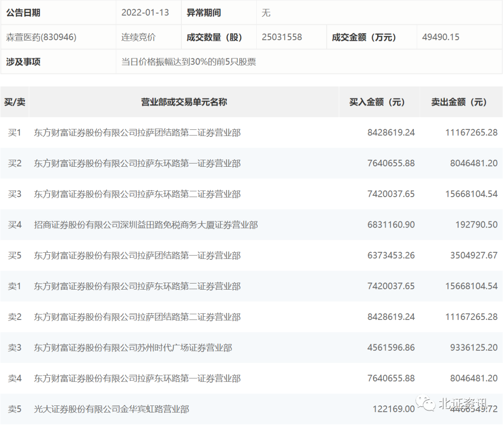Click the 涉及事项 label

click(x=23, y=62)
